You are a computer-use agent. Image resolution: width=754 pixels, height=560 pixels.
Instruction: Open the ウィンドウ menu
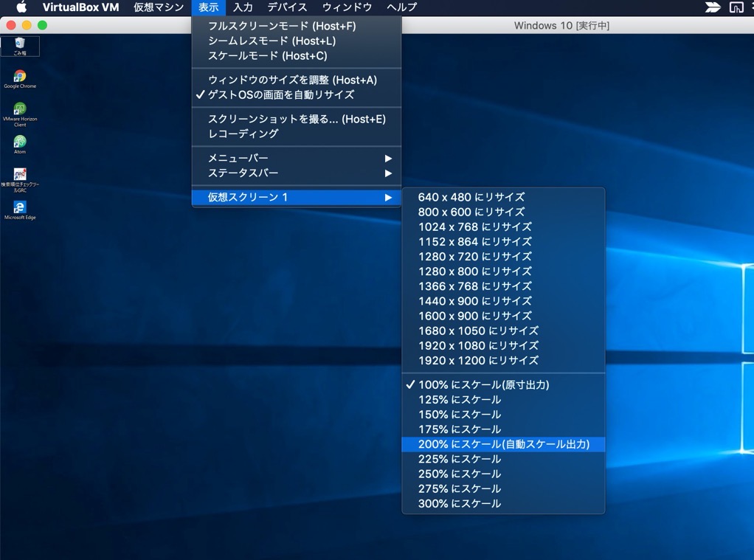(347, 7)
